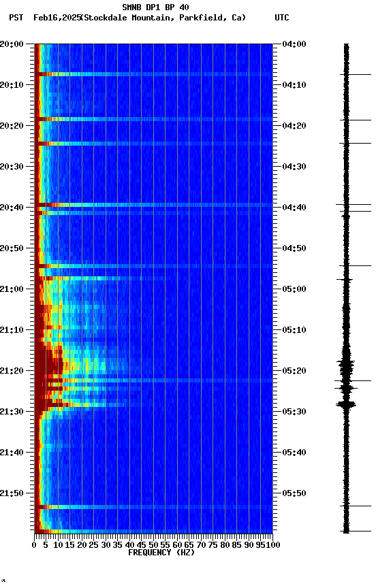Click the bright spectrogram streak just before 20:40 PST
The width and height of the screenshot is (376, 588).
point(153,205)
